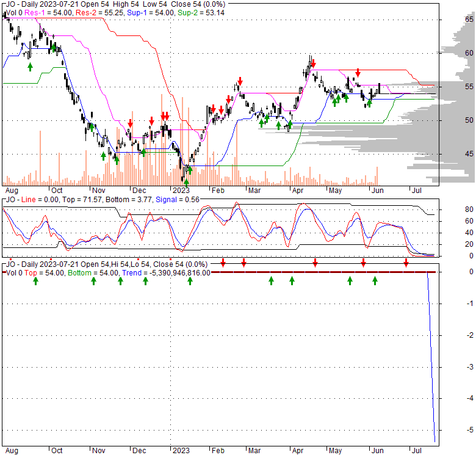Click leftmost green arrow on the price chart
The width and height of the screenshot is (476, 455).
[29, 66]
